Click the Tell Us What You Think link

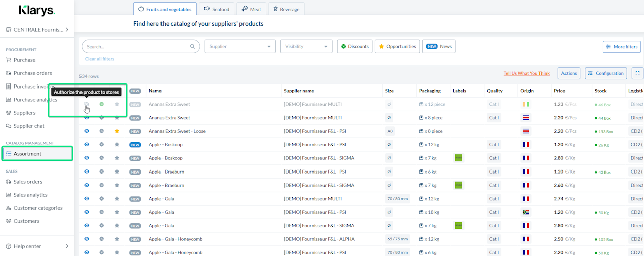(x=526, y=73)
